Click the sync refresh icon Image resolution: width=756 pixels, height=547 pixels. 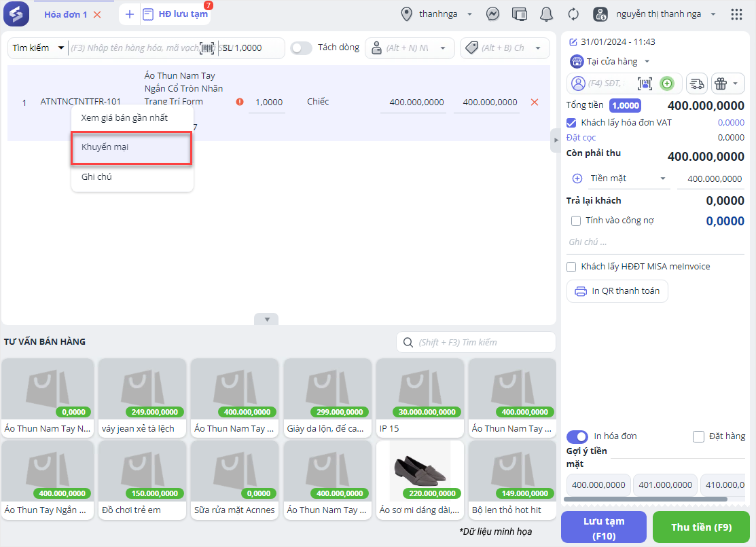573,14
